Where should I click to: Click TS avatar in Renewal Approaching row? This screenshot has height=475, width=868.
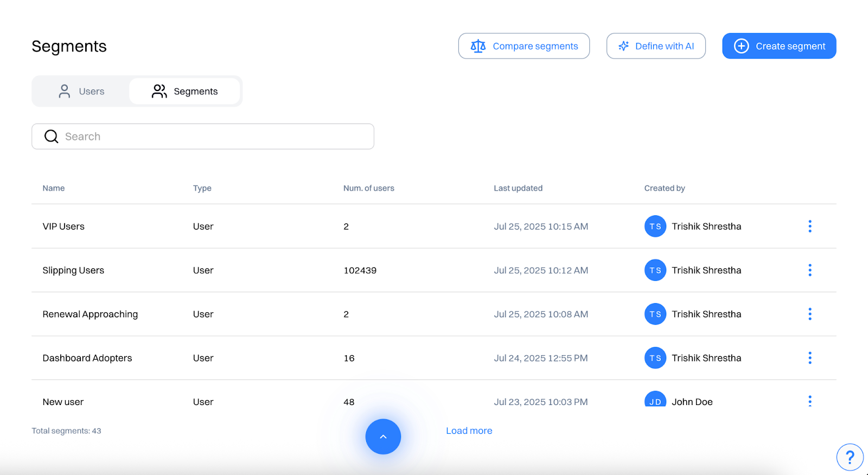655,314
